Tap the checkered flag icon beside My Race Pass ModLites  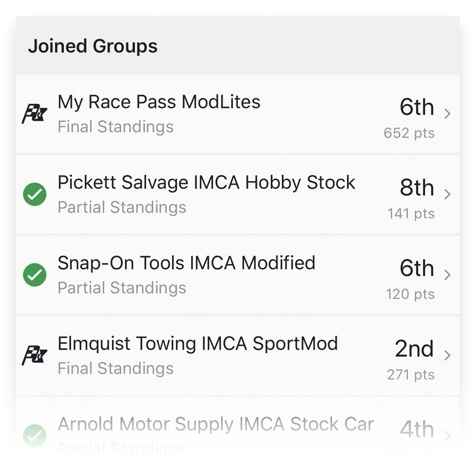point(34,114)
